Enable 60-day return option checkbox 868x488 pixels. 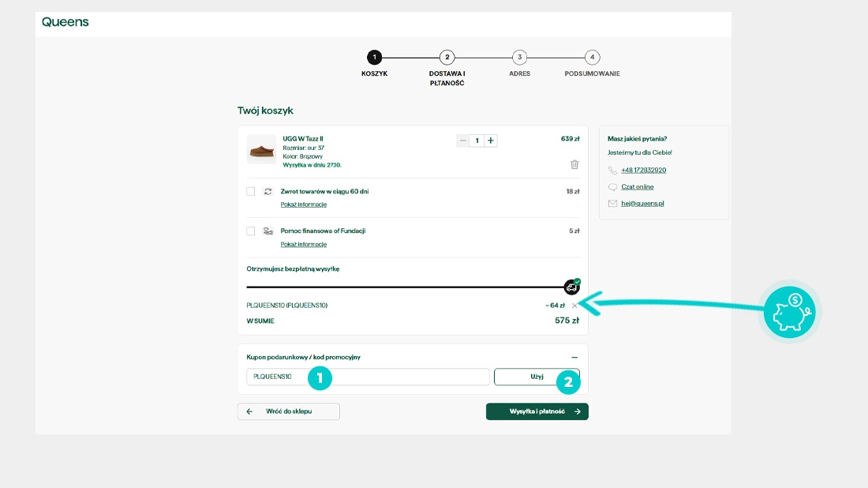coord(251,191)
